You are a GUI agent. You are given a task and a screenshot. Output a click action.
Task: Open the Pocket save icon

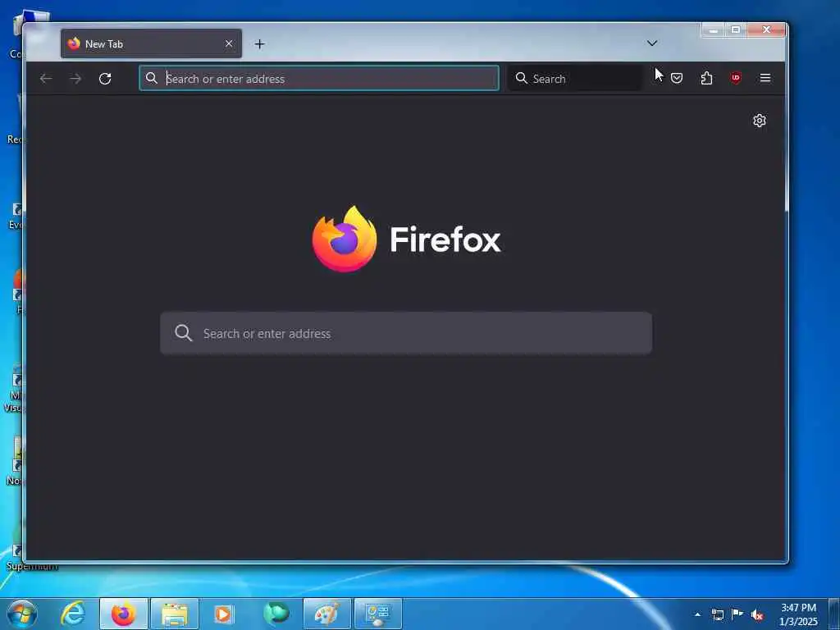[x=677, y=78]
